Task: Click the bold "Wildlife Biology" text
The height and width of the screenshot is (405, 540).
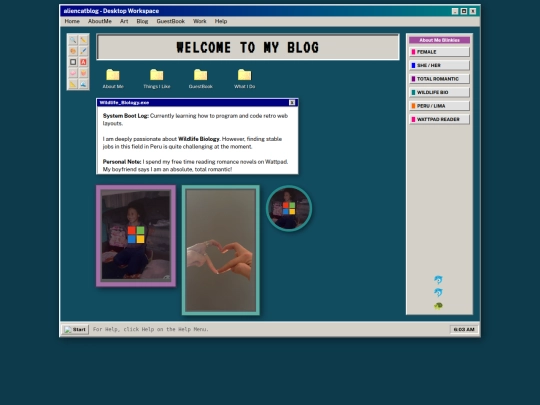Action: click(x=199, y=139)
